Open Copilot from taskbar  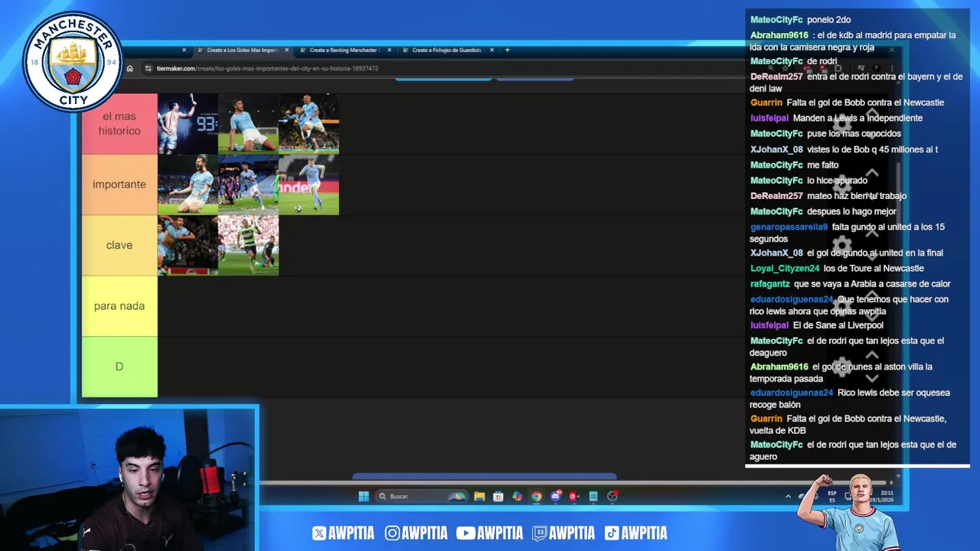(518, 496)
